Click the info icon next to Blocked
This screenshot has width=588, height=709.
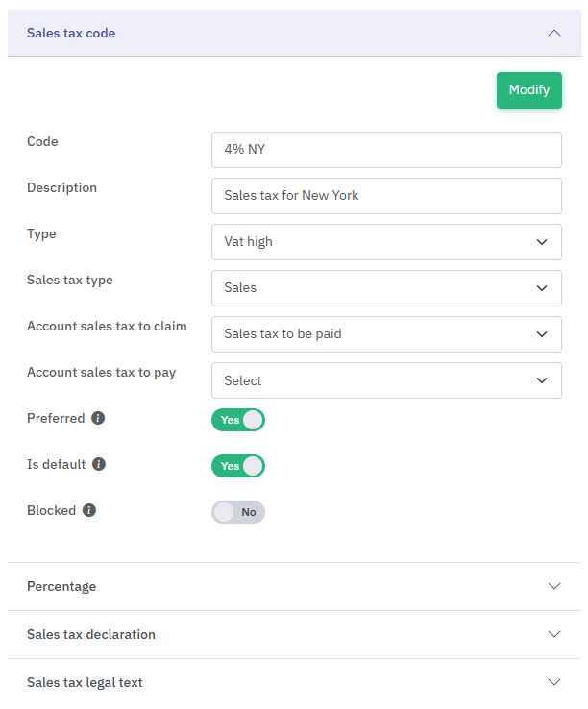pos(89,511)
